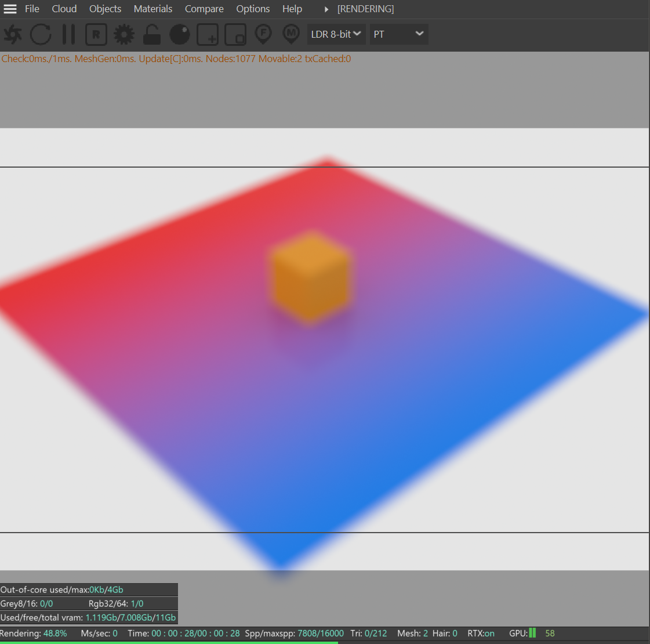Image resolution: width=650 pixels, height=644 pixels.
Task: Open the Options menu
Action: (253, 9)
